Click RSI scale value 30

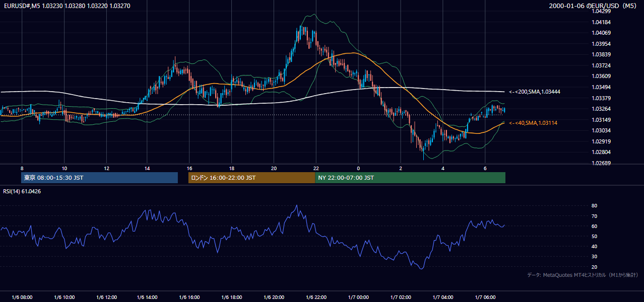(x=594, y=257)
